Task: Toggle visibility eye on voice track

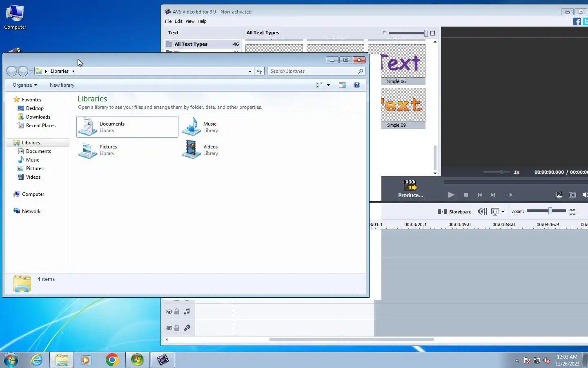Action: 169,328
